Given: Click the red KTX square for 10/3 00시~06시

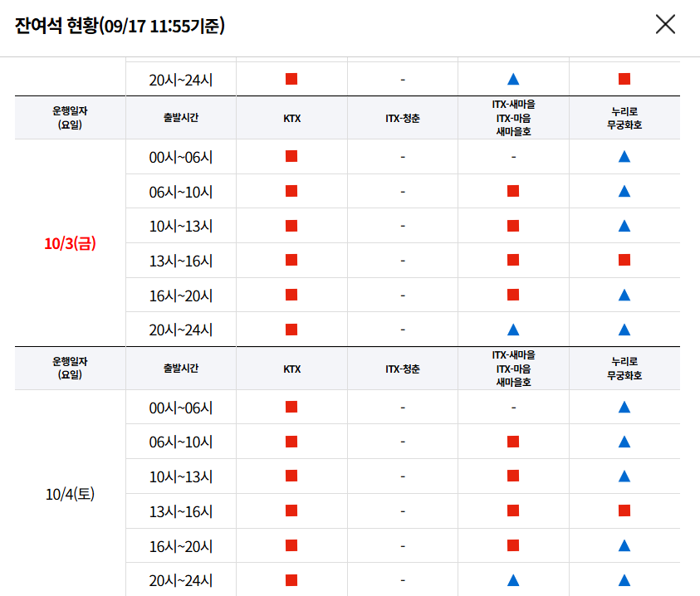Looking at the screenshot, I should 291,156.
